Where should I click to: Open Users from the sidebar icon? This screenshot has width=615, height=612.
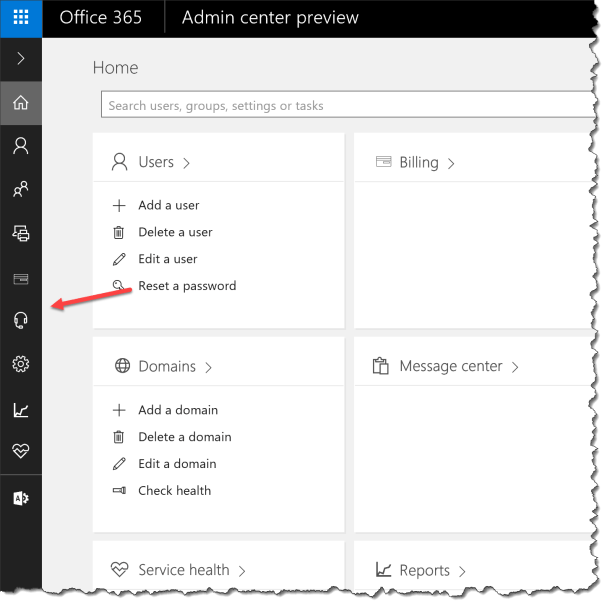click(x=20, y=146)
